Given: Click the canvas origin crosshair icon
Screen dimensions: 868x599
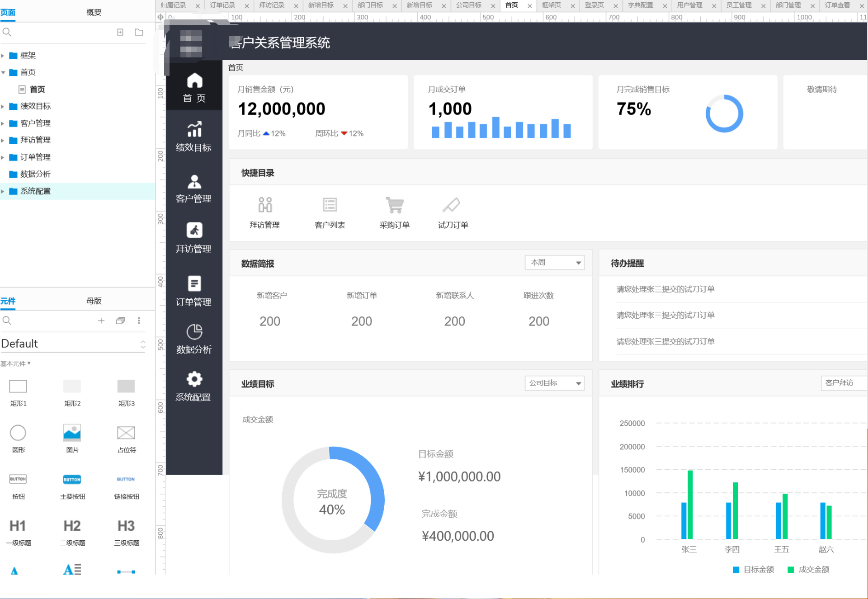Looking at the screenshot, I should click(x=160, y=17).
